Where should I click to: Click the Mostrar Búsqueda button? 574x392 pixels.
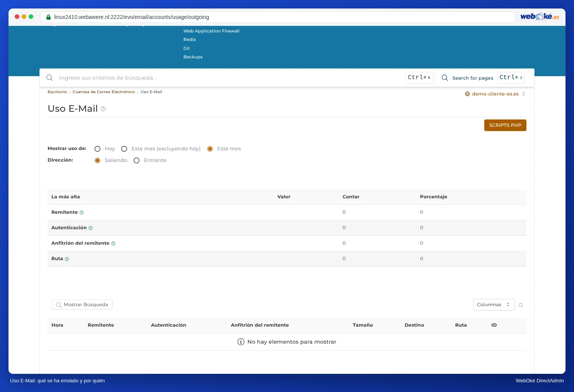82,305
